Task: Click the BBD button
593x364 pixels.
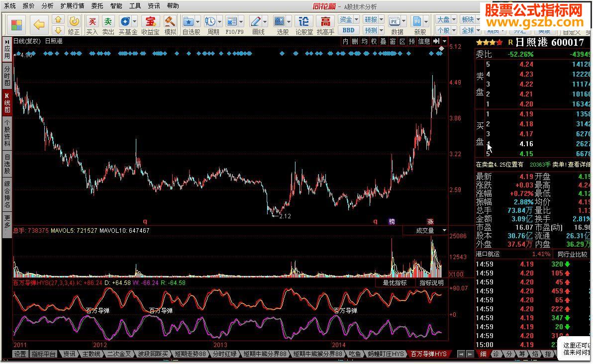Action: [x=348, y=30]
